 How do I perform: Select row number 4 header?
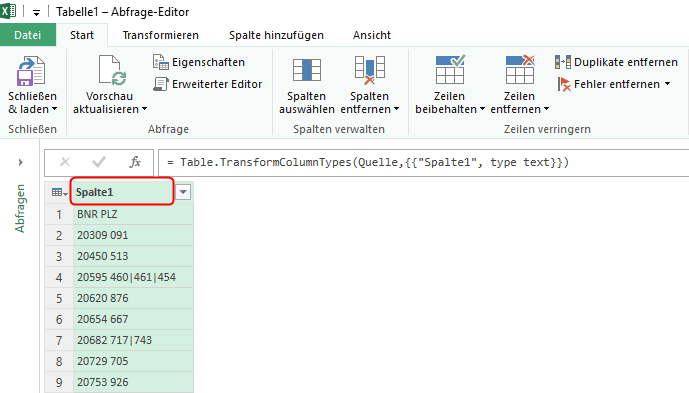click(x=59, y=277)
